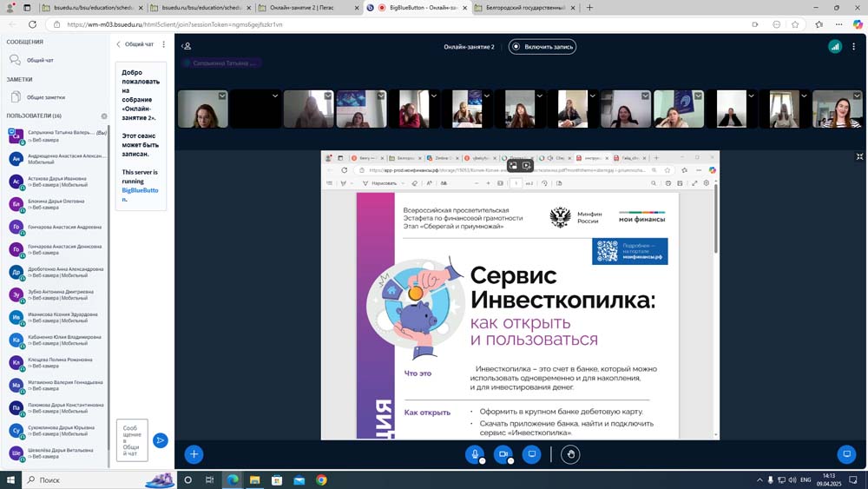Switch to the first bsuedu.ru schedule tab
This screenshot has height=489, width=868.
[93, 8]
